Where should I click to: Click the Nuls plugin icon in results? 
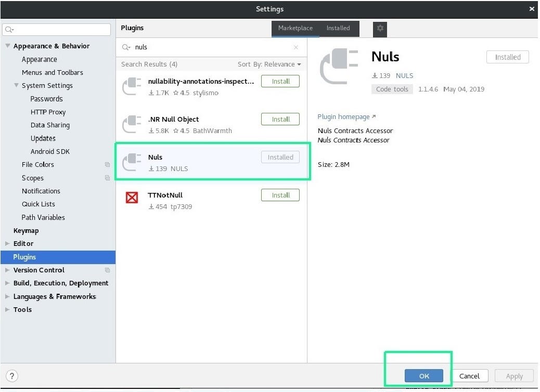pyautogui.click(x=132, y=162)
